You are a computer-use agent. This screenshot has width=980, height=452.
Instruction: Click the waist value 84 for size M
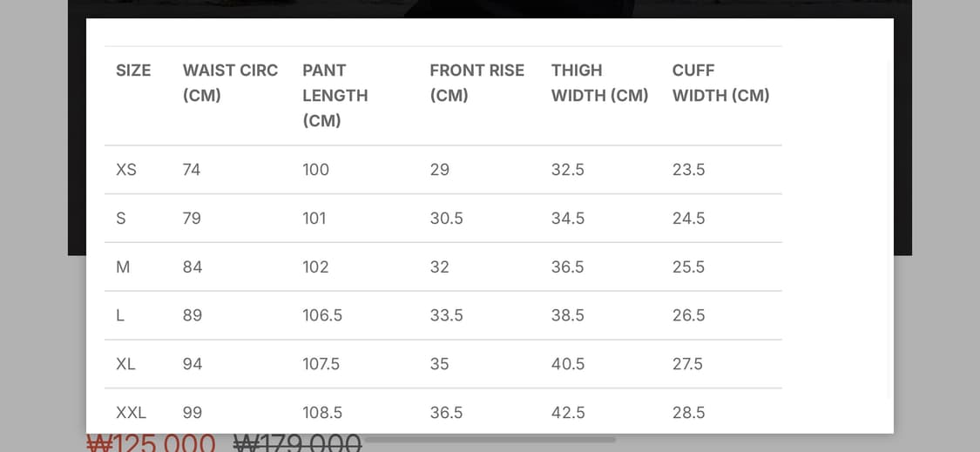(193, 267)
